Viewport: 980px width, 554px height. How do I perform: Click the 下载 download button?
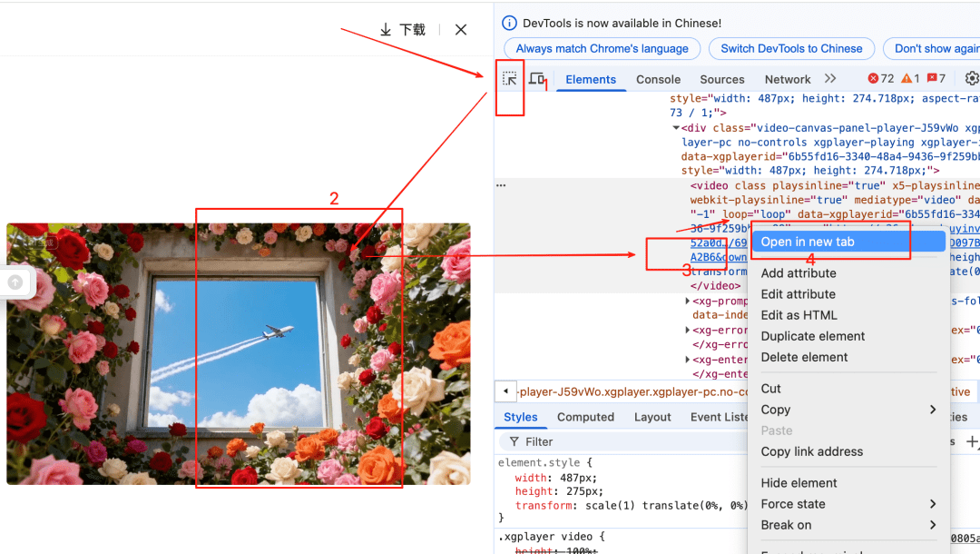[x=402, y=30]
